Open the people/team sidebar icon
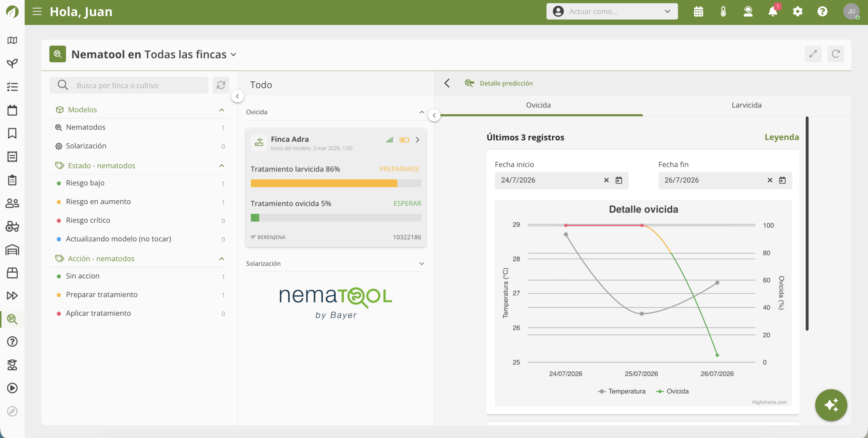The image size is (868, 438). pyautogui.click(x=12, y=203)
